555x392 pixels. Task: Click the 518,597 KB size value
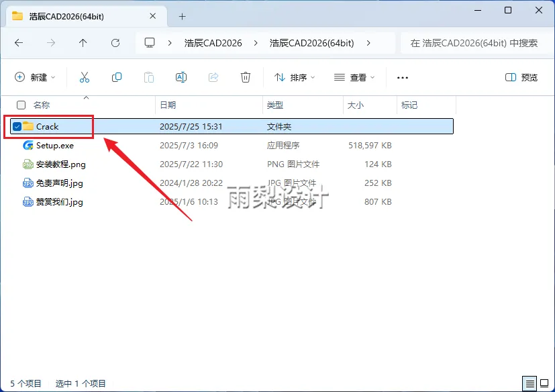coord(370,145)
